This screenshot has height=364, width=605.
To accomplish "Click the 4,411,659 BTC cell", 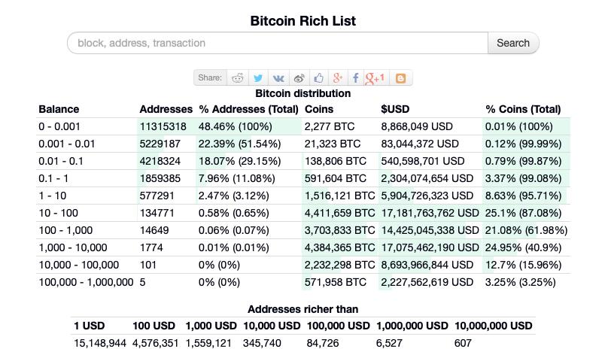I will (x=339, y=213).
